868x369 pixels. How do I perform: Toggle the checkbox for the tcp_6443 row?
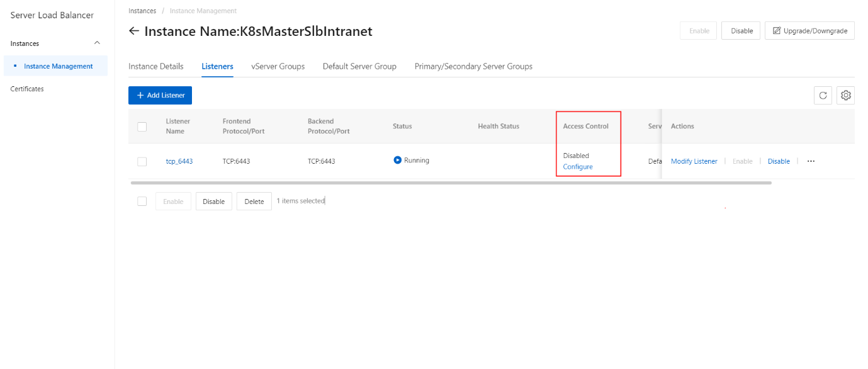(x=142, y=162)
